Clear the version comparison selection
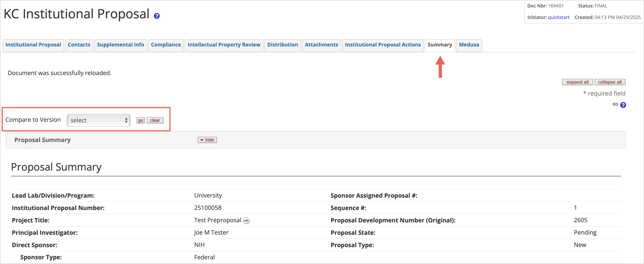The width and height of the screenshot is (644, 264). click(x=155, y=120)
